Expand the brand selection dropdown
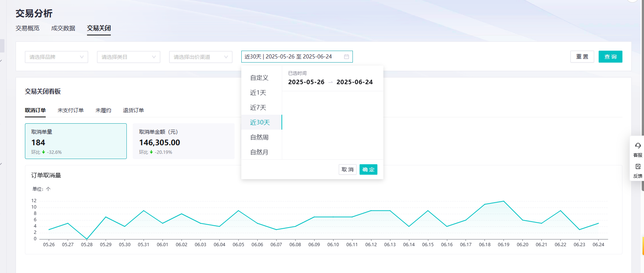This screenshot has height=273, width=644. (57, 57)
